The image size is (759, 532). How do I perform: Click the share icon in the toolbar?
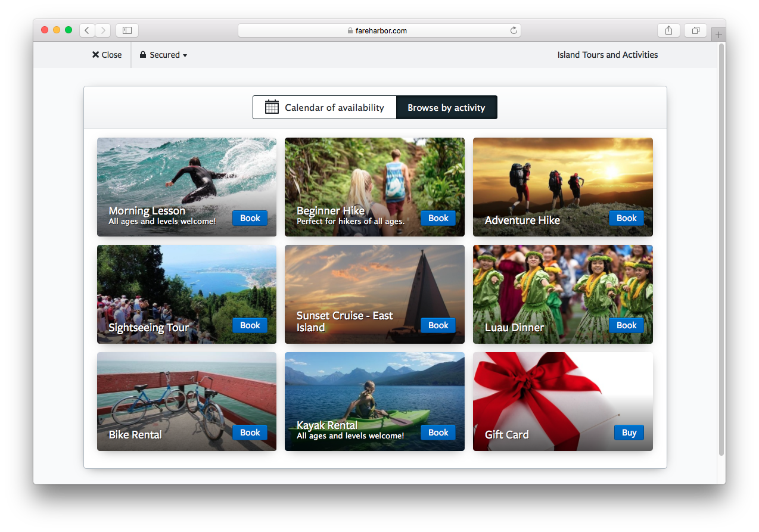(x=668, y=30)
